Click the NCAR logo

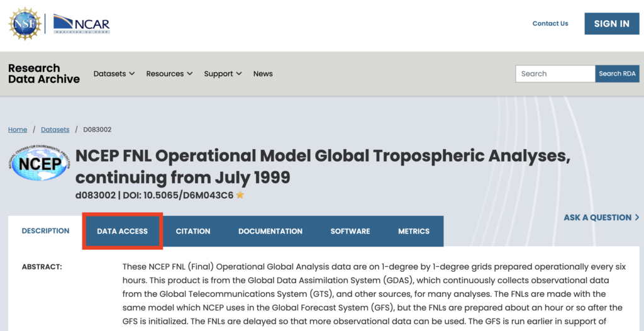[81, 23]
